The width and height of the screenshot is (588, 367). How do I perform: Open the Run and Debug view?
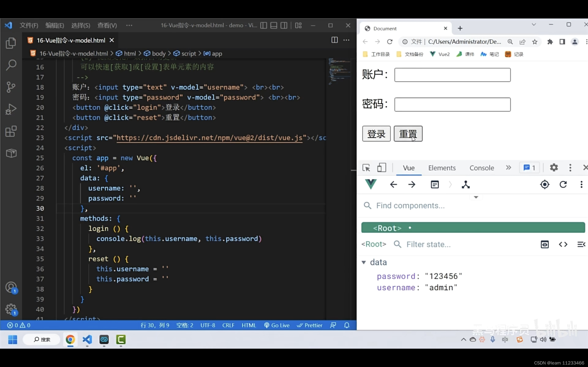pyautogui.click(x=11, y=109)
